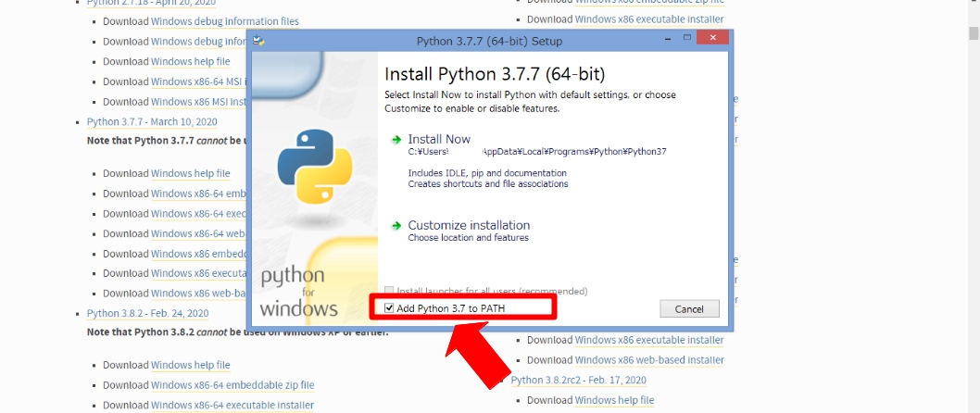Cancel the Python 3.7.7 setup

tap(689, 308)
